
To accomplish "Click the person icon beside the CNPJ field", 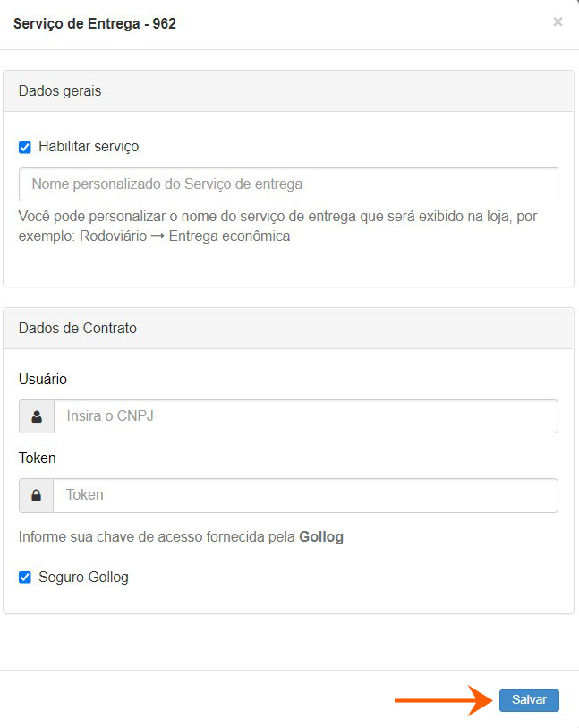I will 36,415.
